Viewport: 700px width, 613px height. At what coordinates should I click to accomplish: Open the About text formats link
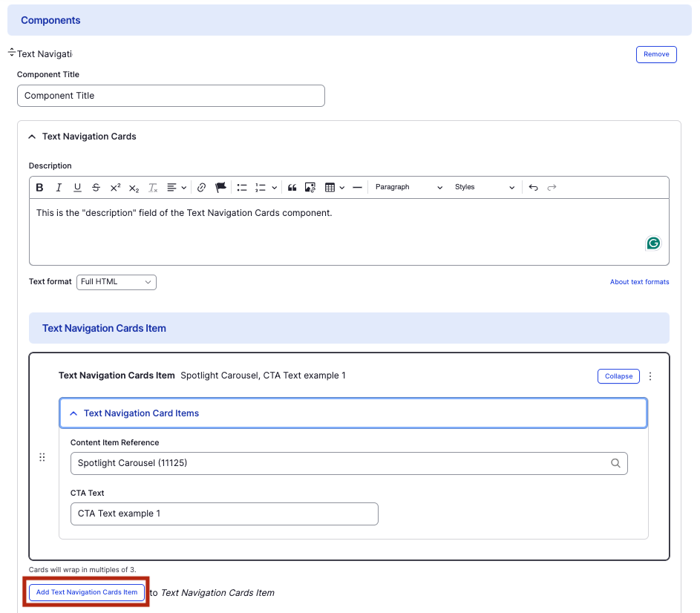point(639,282)
